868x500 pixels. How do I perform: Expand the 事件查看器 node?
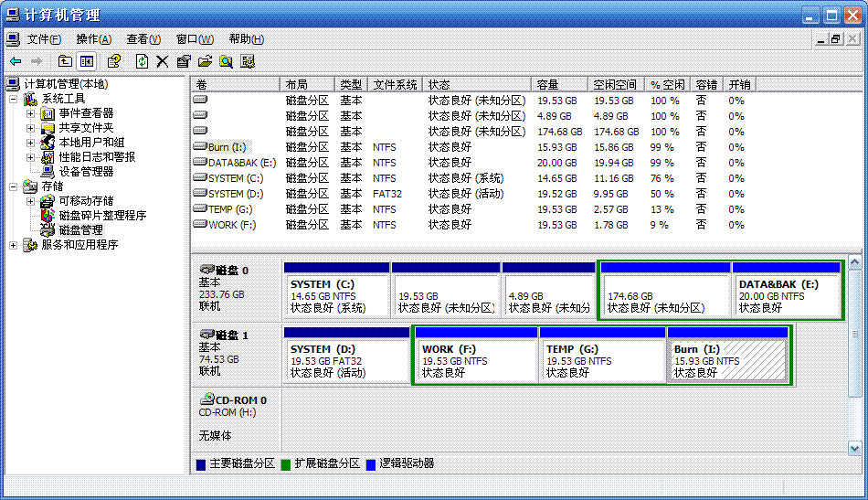[x=30, y=113]
